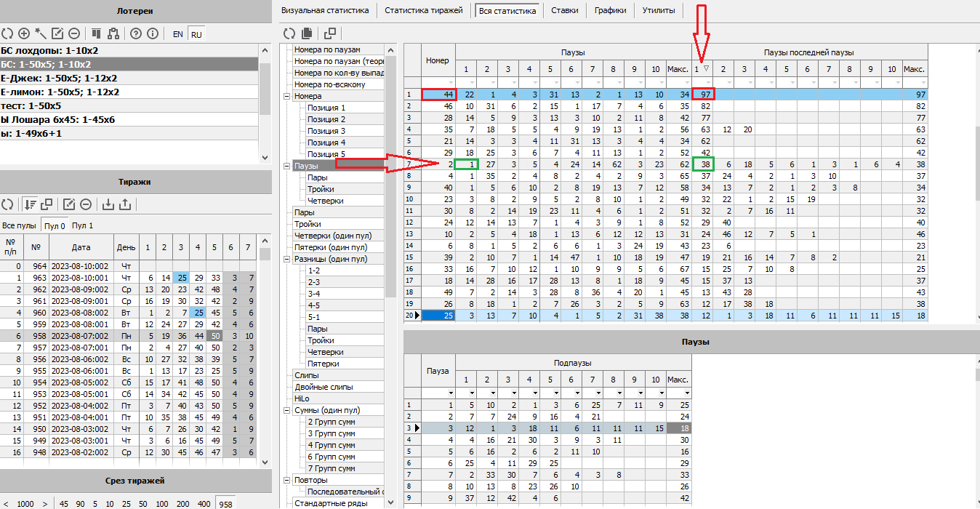
Task: Select lottery Е-Джек: 1-50x5; 1-12x2
Action: coord(129,79)
